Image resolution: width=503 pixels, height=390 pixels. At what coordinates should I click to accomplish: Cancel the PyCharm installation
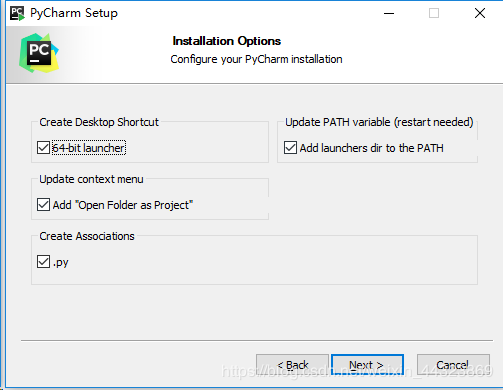coord(453,365)
